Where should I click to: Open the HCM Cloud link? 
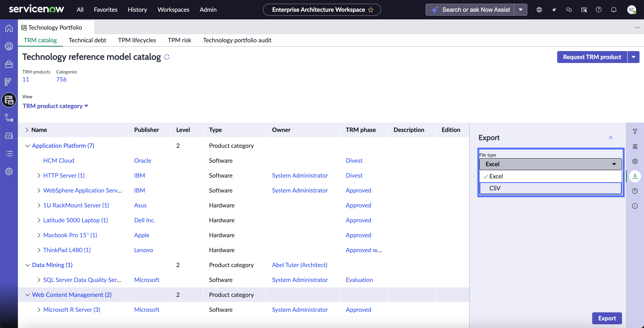pos(59,161)
